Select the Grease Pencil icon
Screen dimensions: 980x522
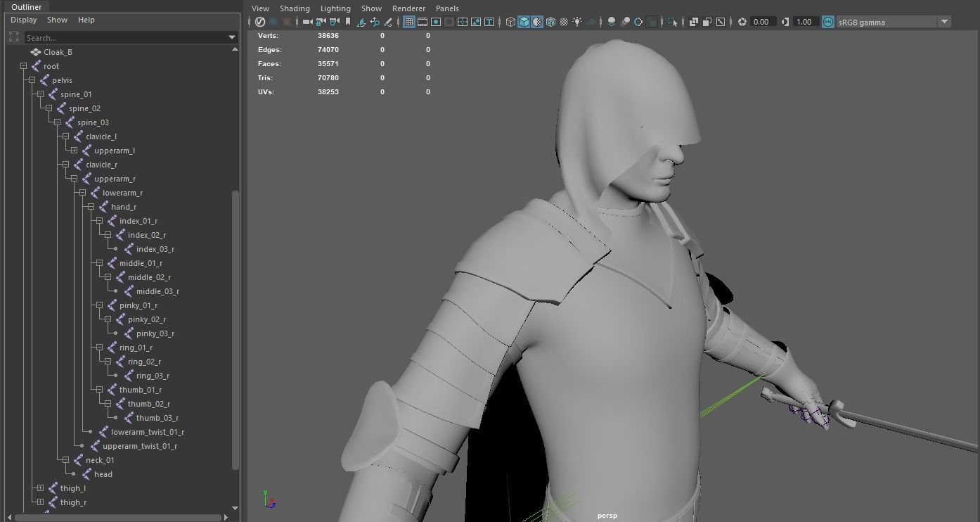click(388, 22)
